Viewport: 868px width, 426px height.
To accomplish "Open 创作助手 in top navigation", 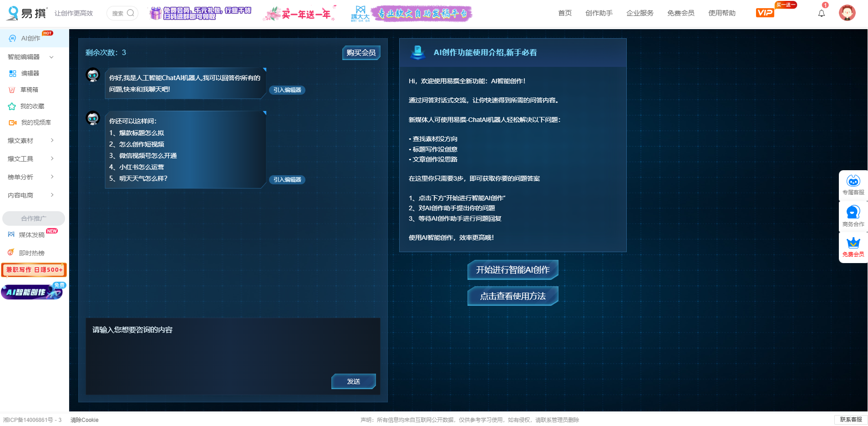I will click(599, 13).
